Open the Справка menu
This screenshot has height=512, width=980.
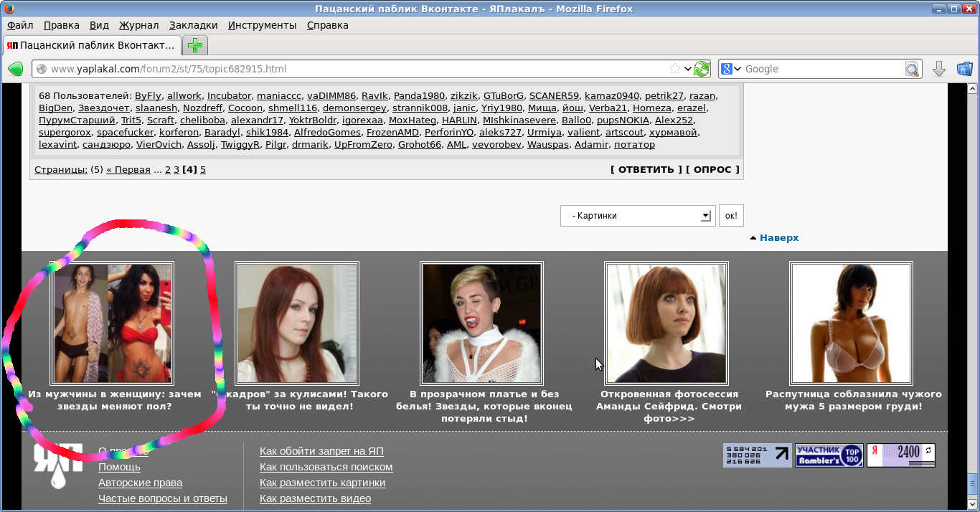coord(327,25)
